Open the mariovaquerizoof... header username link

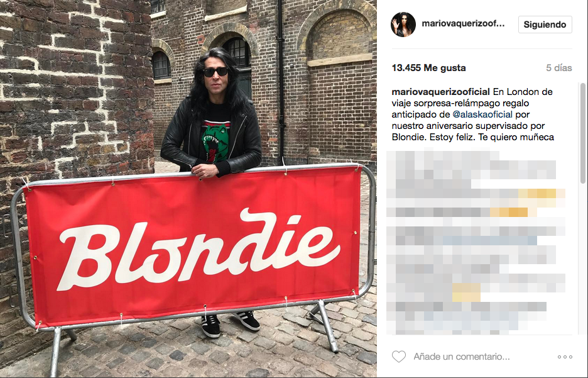463,24
